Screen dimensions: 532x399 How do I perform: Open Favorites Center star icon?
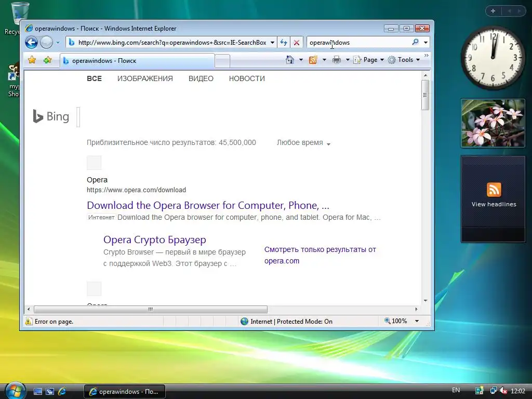coord(32,60)
